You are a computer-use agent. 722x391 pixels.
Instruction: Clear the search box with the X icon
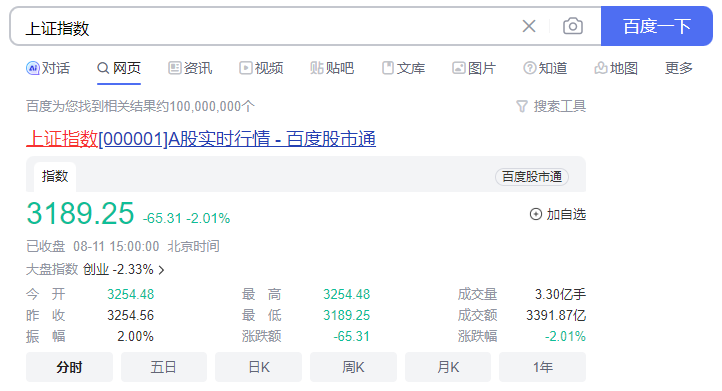point(529,26)
